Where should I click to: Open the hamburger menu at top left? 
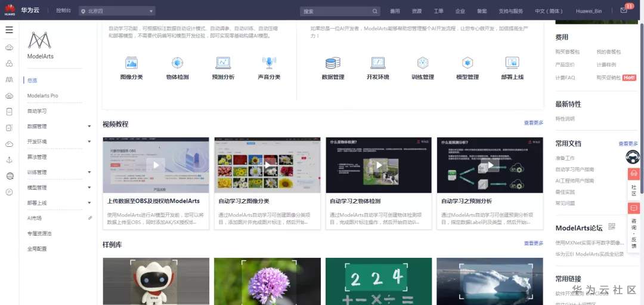point(9,30)
